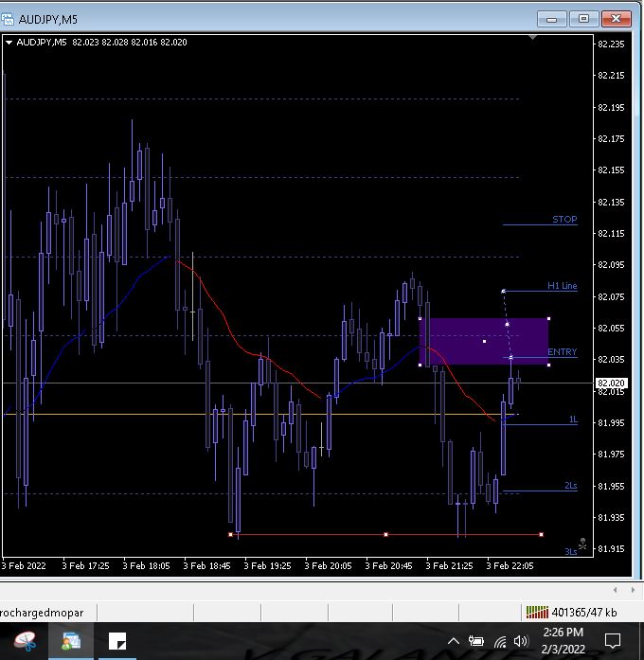Viewport: 644px width, 660px height.
Task: Restore the AUDJPY,M5 chart window
Action: pyautogui.click(x=583, y=19)
